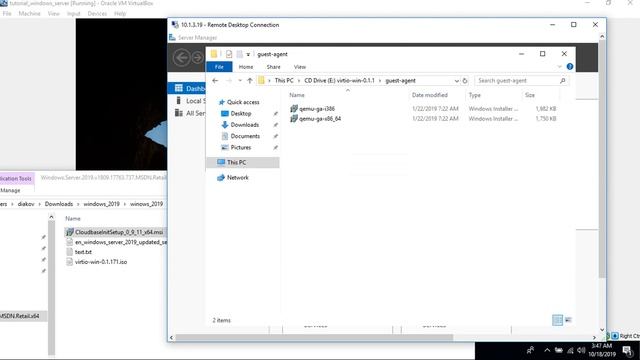The width and height of the screenshot is (640, 360).
Task: Sort by Date modified column header
Action: click(x=429, y=95)
